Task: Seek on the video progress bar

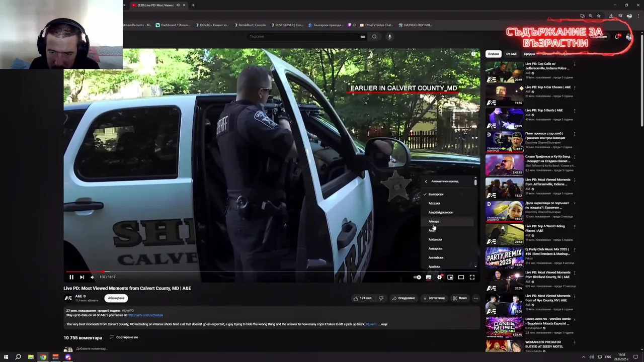Action: (x=272, y=271)
